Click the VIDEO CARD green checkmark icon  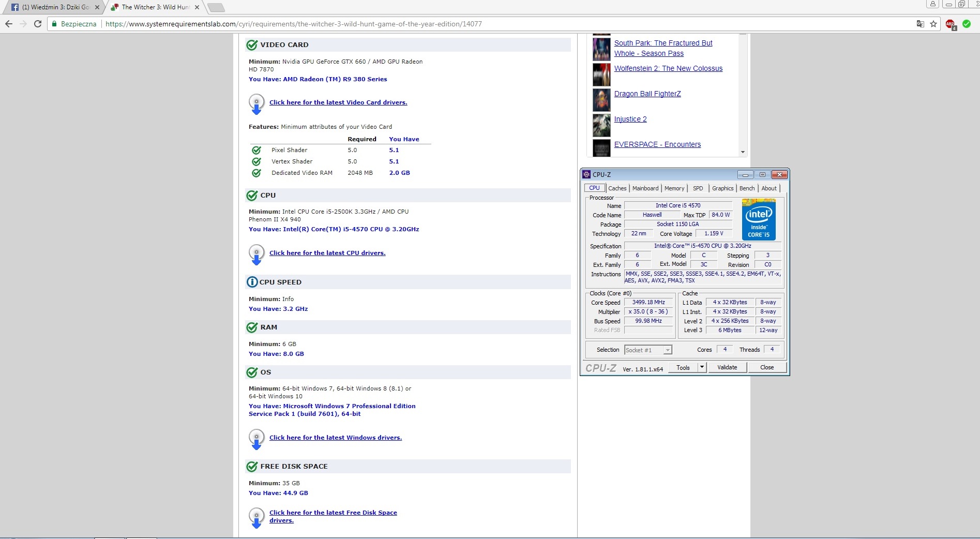[x=252, y=45]
